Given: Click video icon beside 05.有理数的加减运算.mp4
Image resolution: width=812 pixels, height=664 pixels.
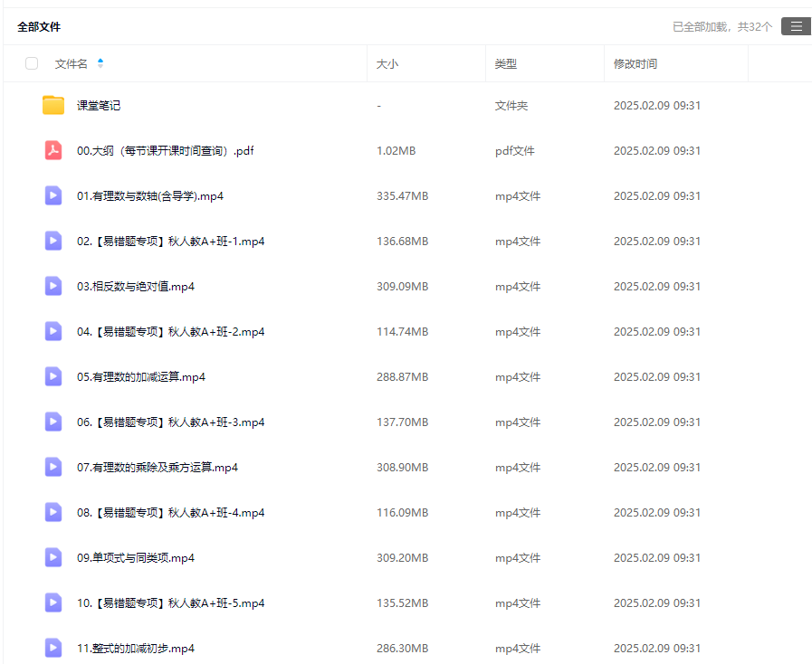Looking at the screenshot, I should pyautogui.click(x=53, y=376).
